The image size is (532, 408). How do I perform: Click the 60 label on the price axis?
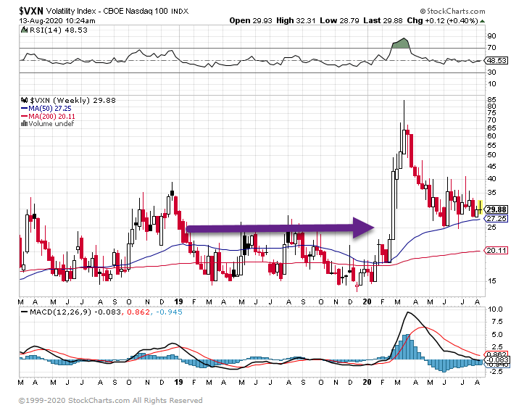[491, 136]
